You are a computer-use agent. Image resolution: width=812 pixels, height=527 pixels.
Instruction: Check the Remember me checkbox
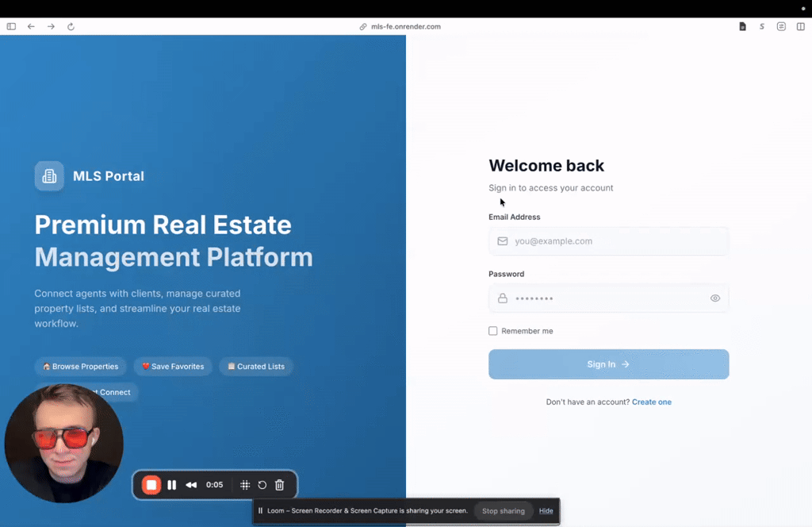click(492, 331)
